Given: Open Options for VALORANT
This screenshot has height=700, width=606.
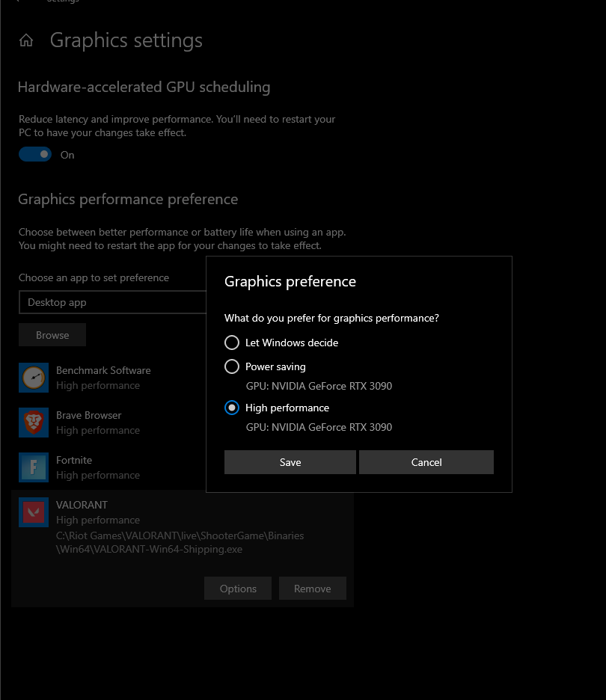Looking at the screenshot, I should (238, 589).
